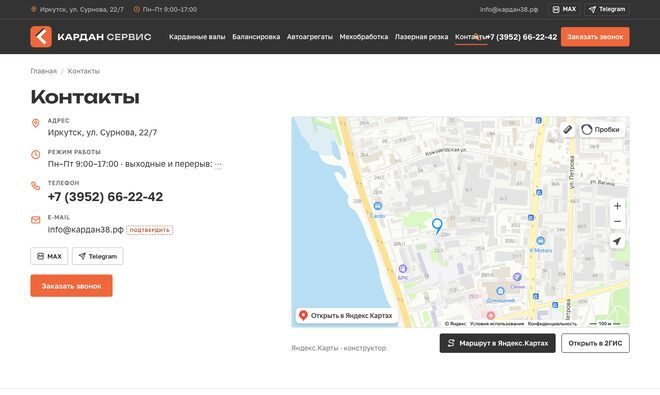Screen dimensions: 660x395
Task: Click the Омни place marker on map
Action: click(517, 277)
